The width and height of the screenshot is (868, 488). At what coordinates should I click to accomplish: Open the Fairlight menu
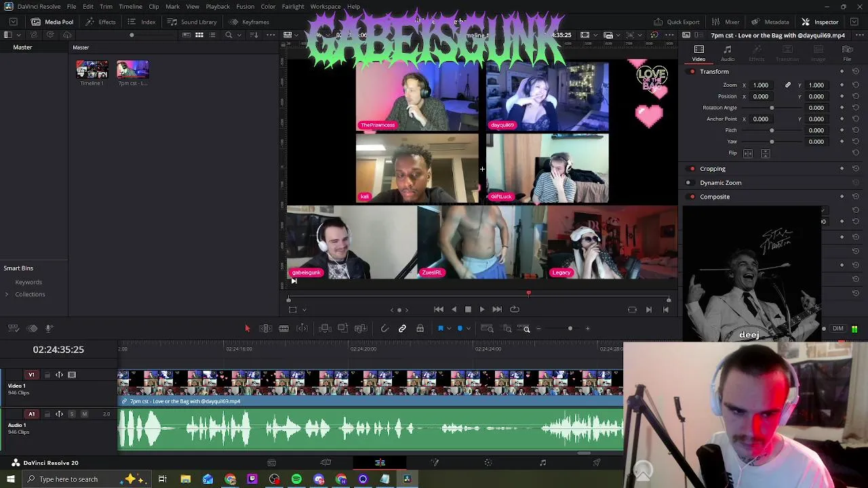[x=293, y=7]
